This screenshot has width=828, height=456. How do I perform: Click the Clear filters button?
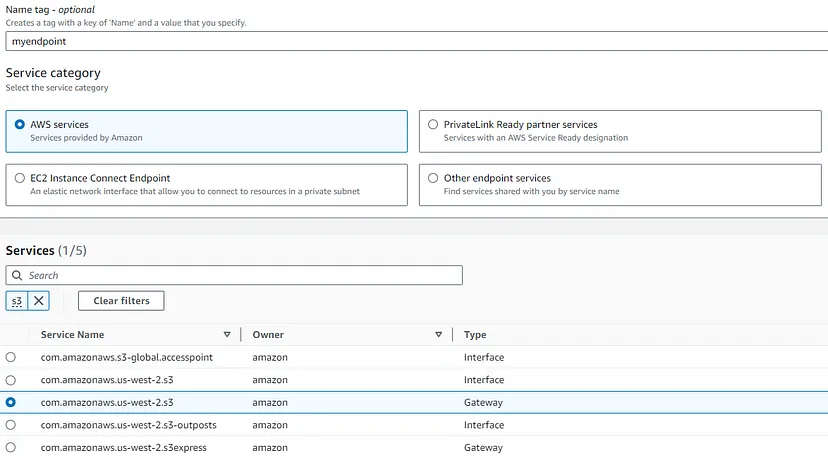[121, 301]
